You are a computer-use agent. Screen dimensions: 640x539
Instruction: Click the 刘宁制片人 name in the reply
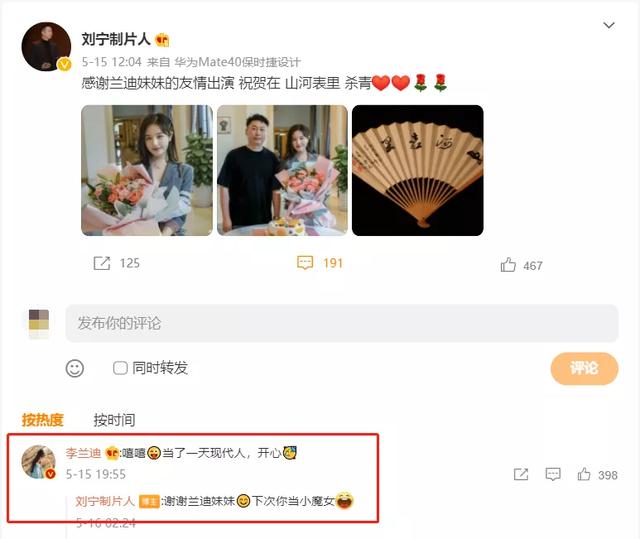105,501
